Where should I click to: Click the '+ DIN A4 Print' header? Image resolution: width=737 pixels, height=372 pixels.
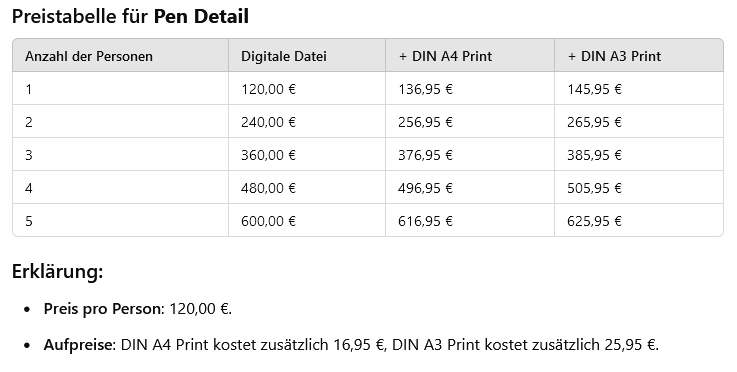(x=445, y=56)
